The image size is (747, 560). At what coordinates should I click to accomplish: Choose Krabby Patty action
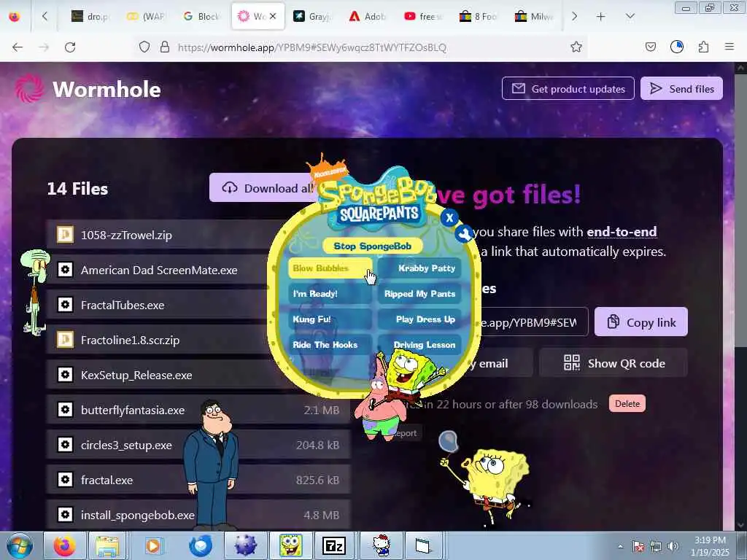pyautogui.click(x=419, y=268)
